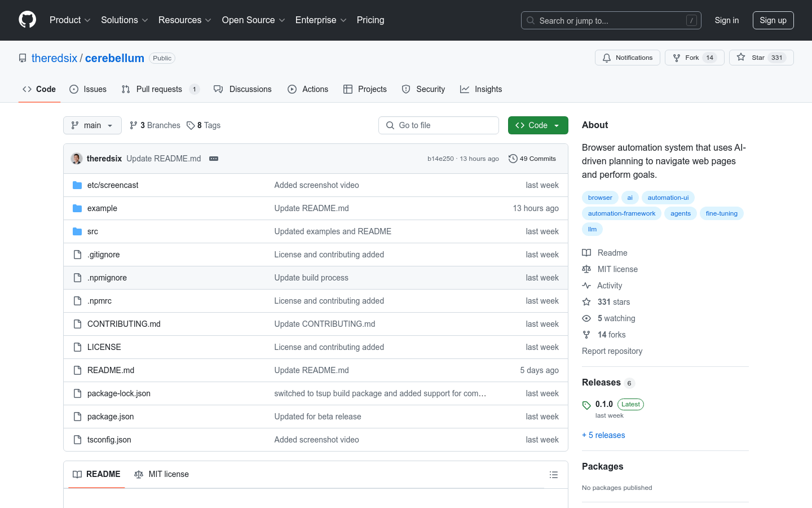
Task: Click the .gitignore file icon
Action: [x=78, y=255]
